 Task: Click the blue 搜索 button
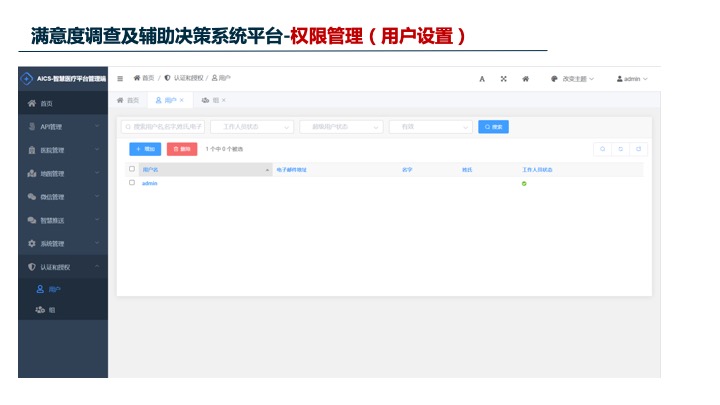tap(493, 127)
